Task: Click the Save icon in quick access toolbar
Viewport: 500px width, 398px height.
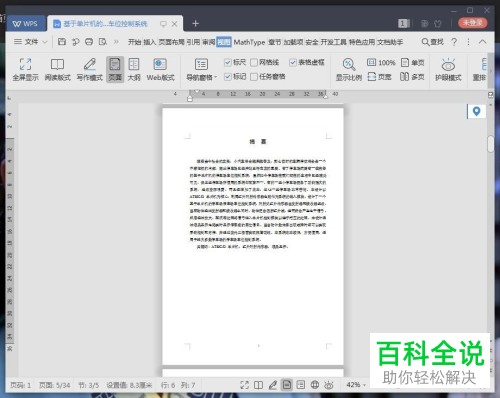Action: [62, 42]
